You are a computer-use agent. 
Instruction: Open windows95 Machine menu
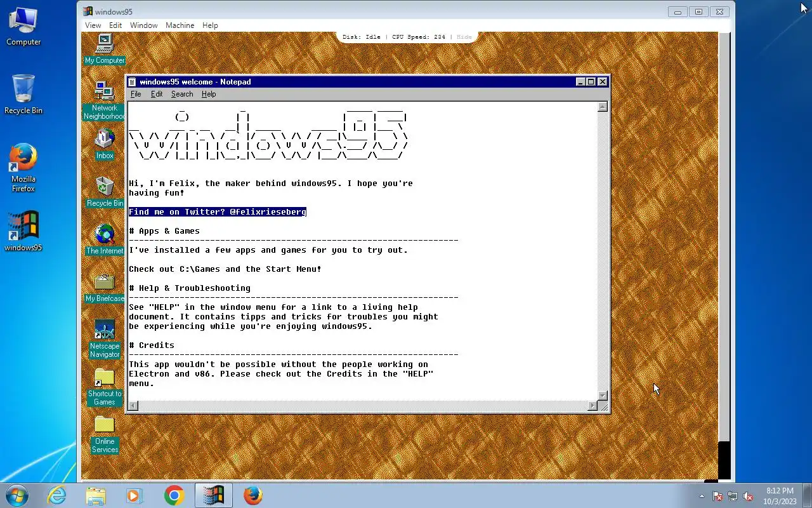(180, 25)
